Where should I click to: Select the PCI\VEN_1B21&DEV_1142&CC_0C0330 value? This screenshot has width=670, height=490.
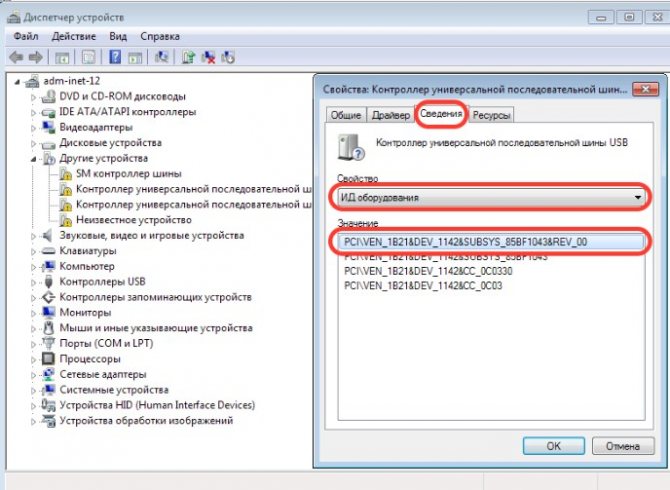coord(428,271)
